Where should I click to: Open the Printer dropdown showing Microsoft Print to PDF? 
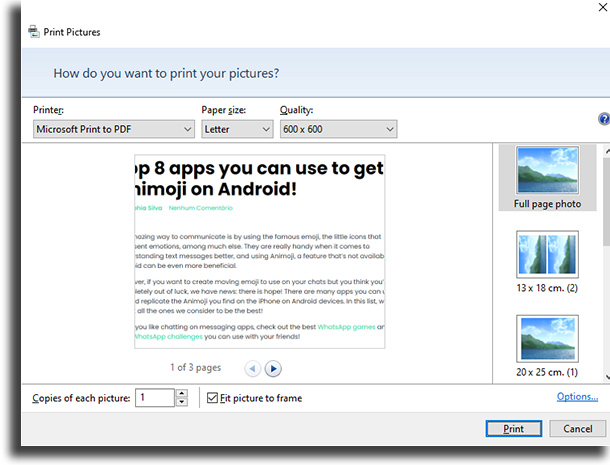pos(114,129)
